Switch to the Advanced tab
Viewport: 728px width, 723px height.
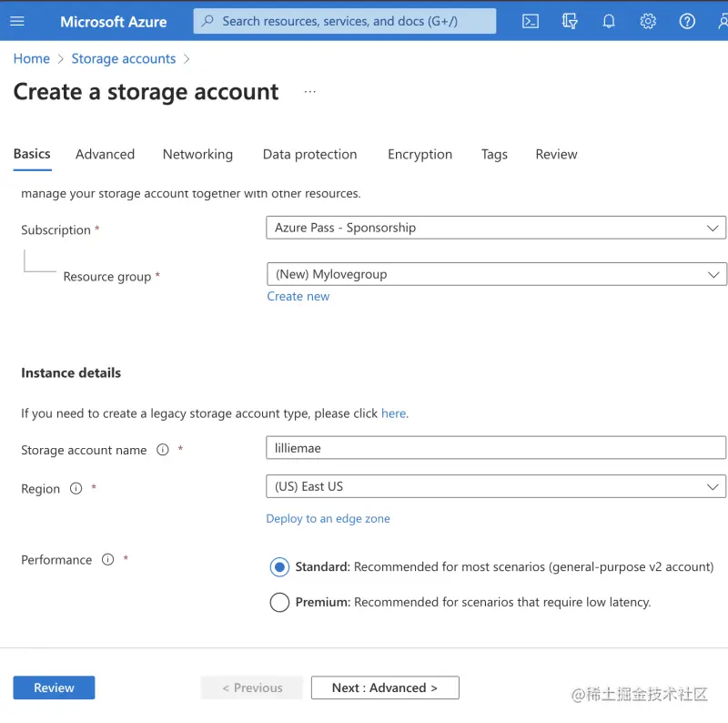(105, 154)
